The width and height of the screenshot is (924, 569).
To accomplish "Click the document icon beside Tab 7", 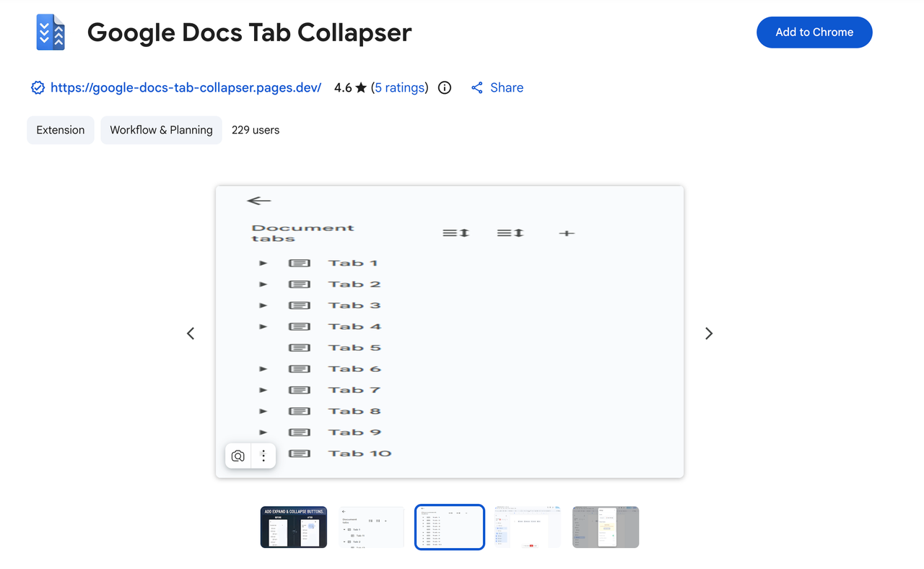I will pos(300,391).
